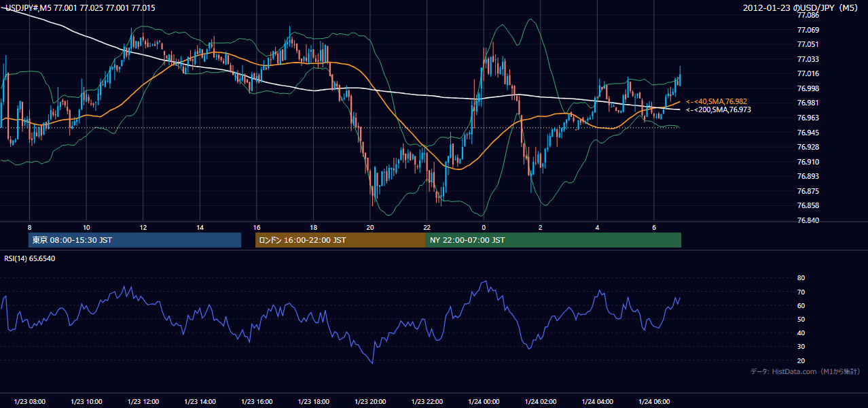
Task: Click the 40 level on the RSI scale
Action: [x=801, y=333]
